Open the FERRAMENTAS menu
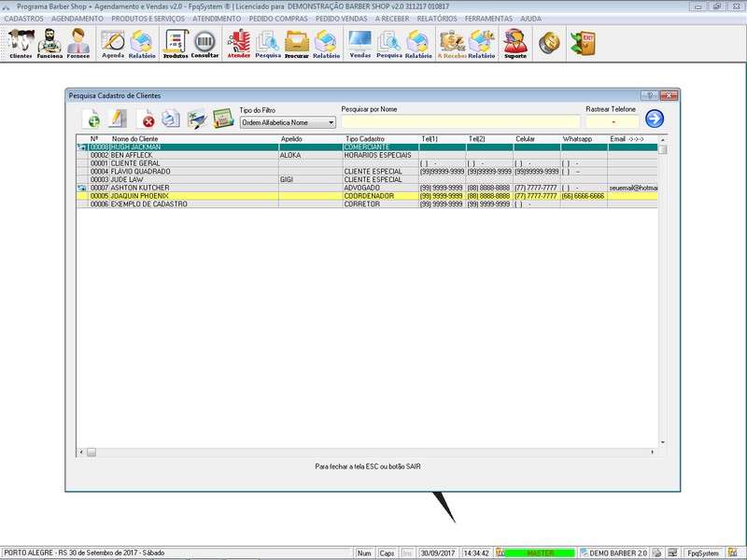Screen dimensions: 747x560 click(x=488, y=19)
